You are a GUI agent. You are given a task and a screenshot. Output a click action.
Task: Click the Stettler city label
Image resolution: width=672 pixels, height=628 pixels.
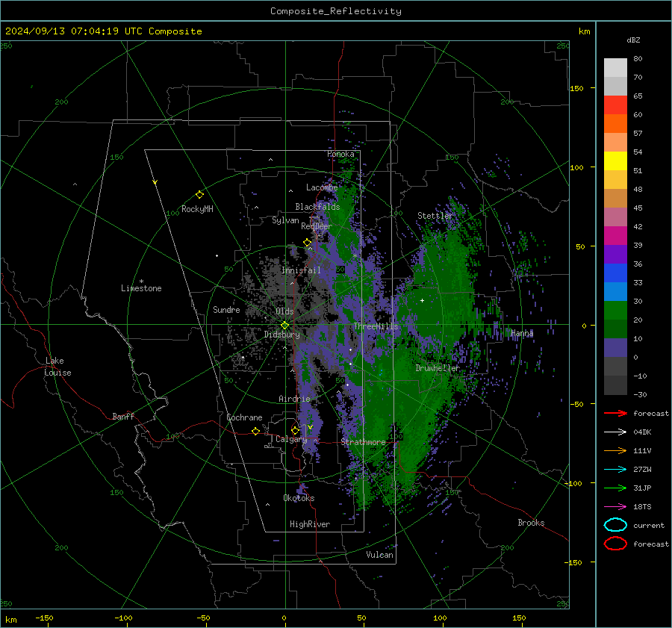tap(435, 216)
